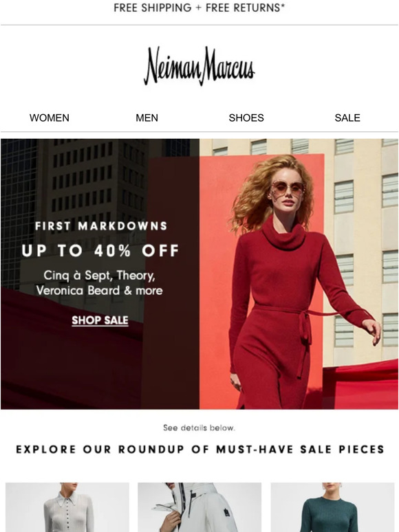Click the Free Shipping + Free Returns banner
The width and height of the screenshot is (399, 532).
coord(199,8)
